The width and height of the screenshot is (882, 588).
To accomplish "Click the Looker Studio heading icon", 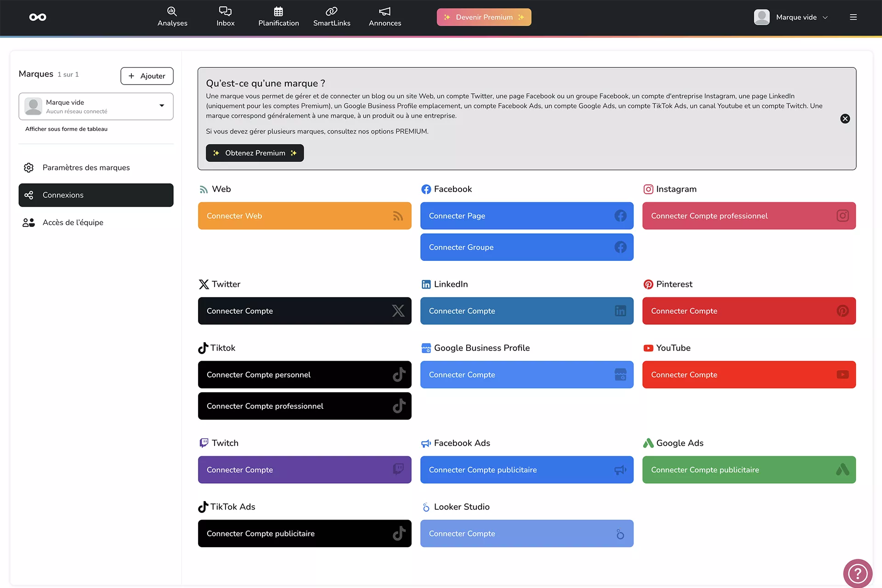I will pos(426,507).
